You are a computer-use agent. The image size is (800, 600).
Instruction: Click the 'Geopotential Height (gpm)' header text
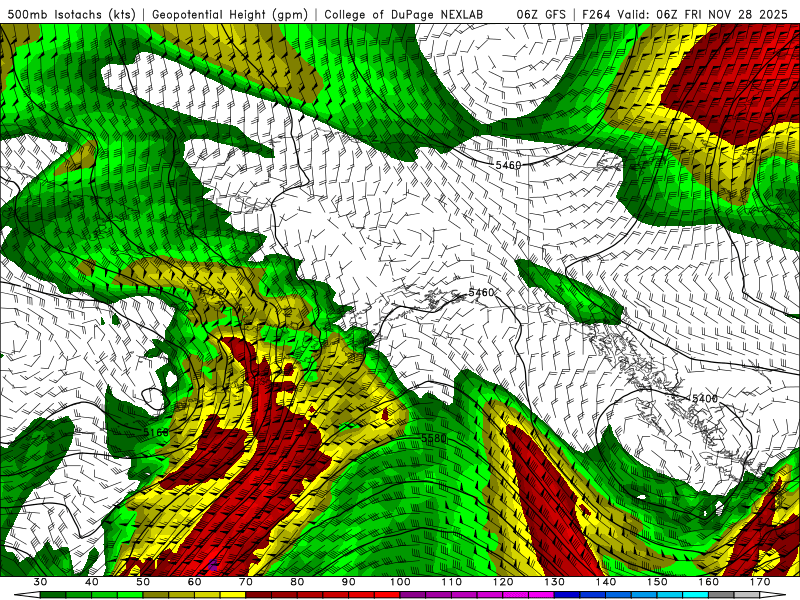(230, 14)
